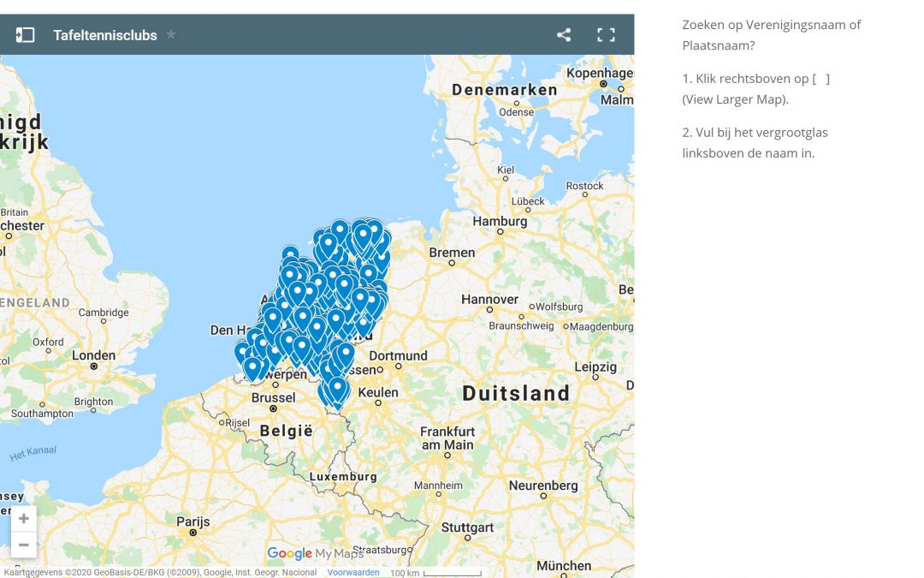924x578 pixels.
Task: Click the Brighton city label
Action: tap(93, 402)
